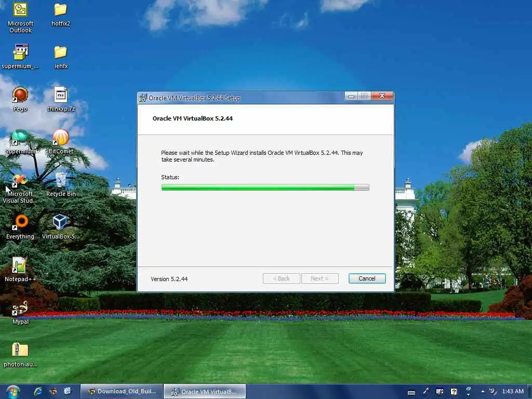
Task: Click the raccoon browser quick launch icon
Action: 54,392
